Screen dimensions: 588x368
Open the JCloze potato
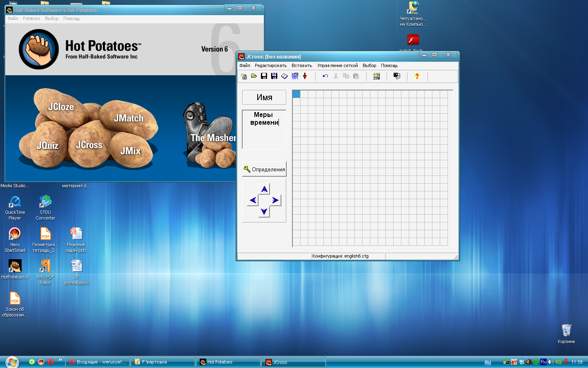tap(61, 107)
